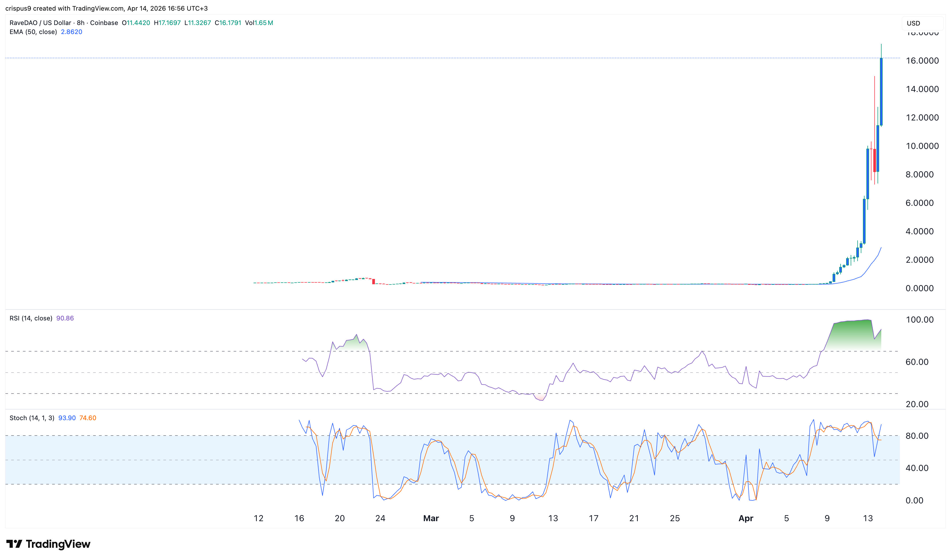Click the Apr date label on time axis

click(746, 518)
